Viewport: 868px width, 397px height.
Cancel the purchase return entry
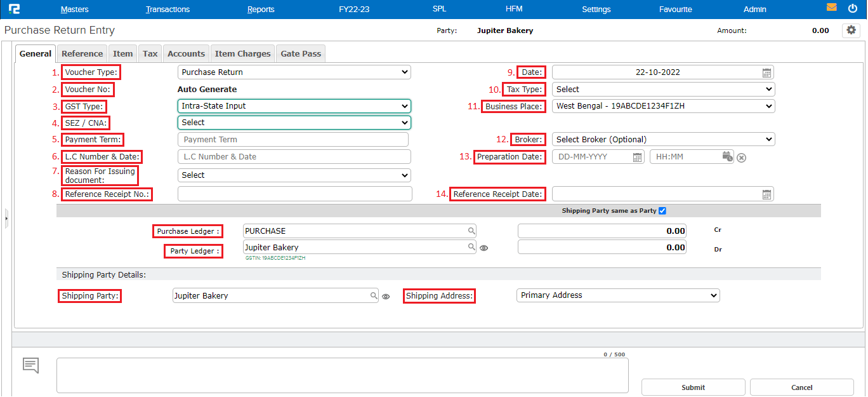[801, 387]
